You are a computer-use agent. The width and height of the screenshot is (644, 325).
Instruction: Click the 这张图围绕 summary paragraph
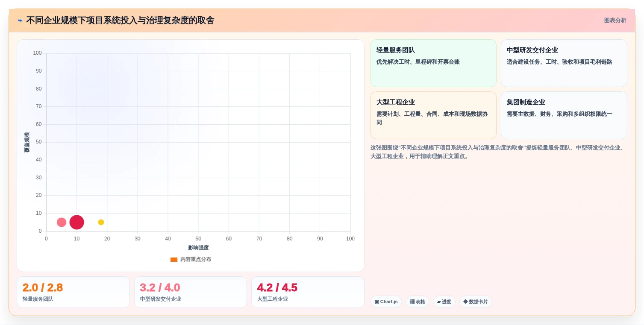click(498, 152)
